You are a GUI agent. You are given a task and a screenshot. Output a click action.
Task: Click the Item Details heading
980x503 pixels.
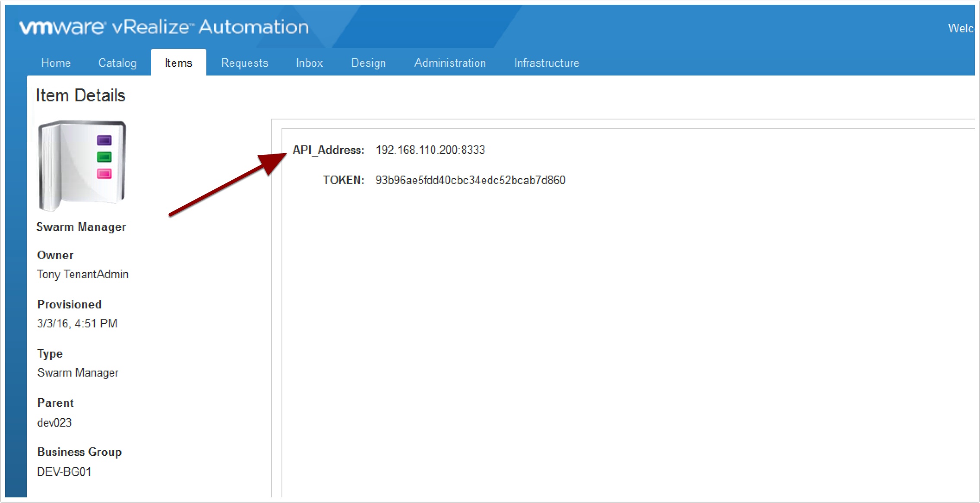[x=81, y=95]
